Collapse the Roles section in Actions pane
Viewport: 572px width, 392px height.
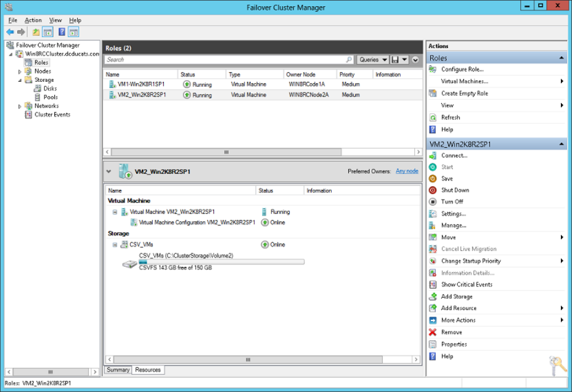coord(562,58)
